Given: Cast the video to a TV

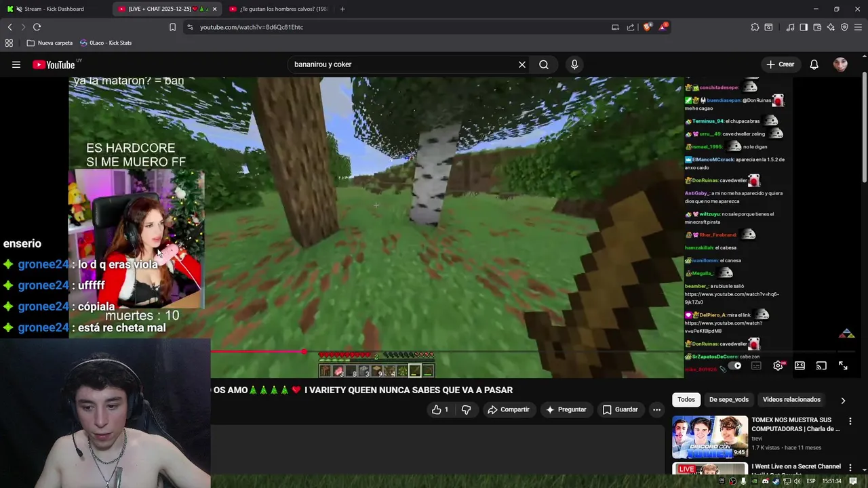Looking at the screenshot, I should [821, 366].
